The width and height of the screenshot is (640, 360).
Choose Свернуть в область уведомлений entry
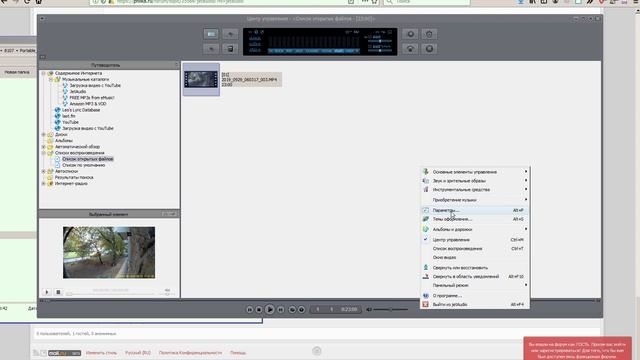pos(475,276)
